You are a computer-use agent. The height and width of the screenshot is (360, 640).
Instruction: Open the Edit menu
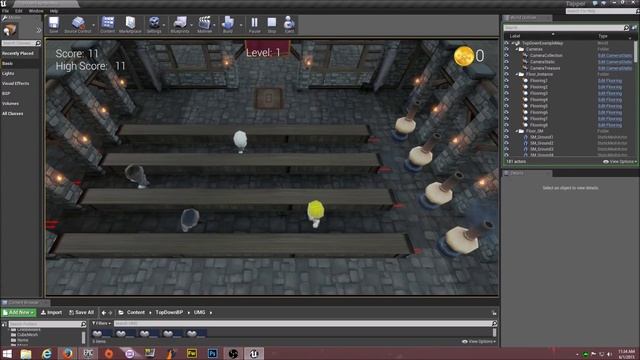click(19, 11)
